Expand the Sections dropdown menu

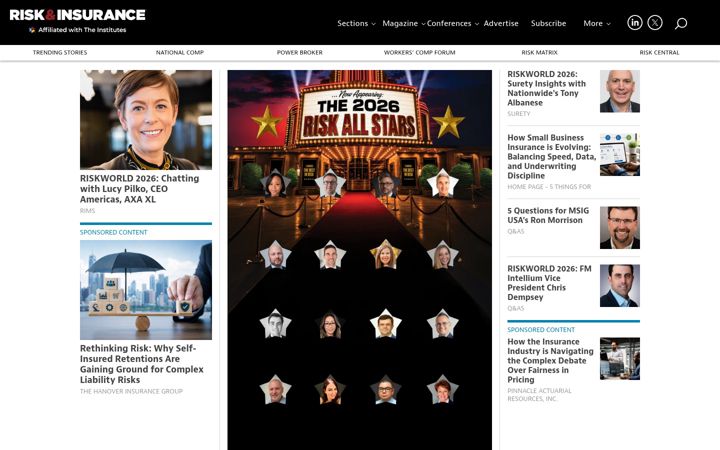pyautogui.click(x=356, y=23)
